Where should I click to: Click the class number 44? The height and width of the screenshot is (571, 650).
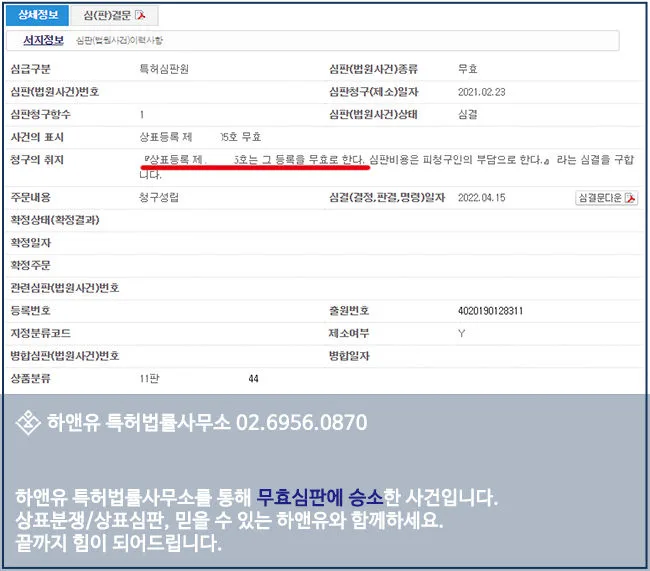[254, 379]
